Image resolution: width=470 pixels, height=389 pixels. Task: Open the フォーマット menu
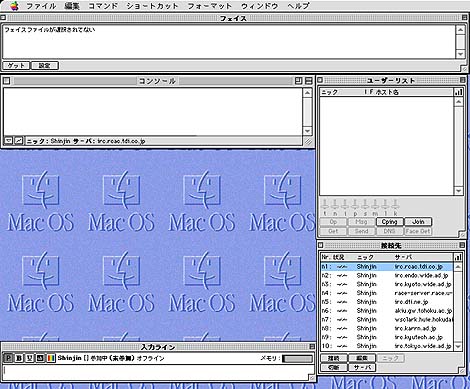click(210, 6)
